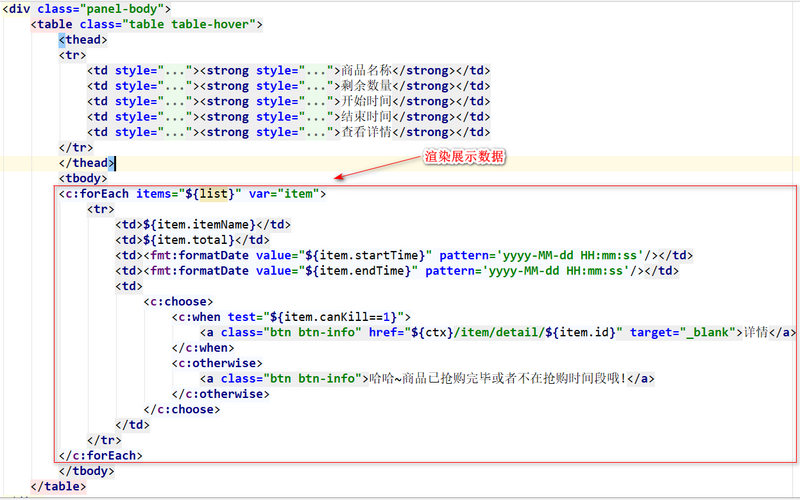The image size is (800, 500).
Task: Click the ${item.startTime} value expression
Action: click(365, 255)
